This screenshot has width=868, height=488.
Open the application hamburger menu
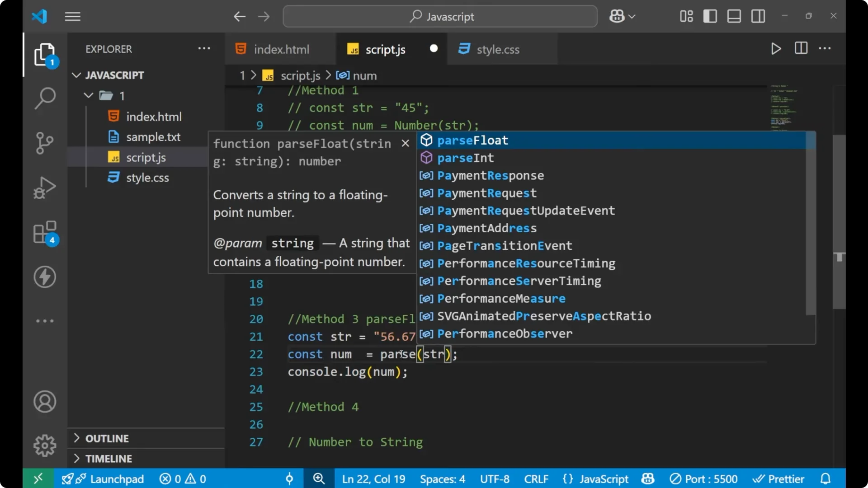pyautogui.click(x=72, y=16)
